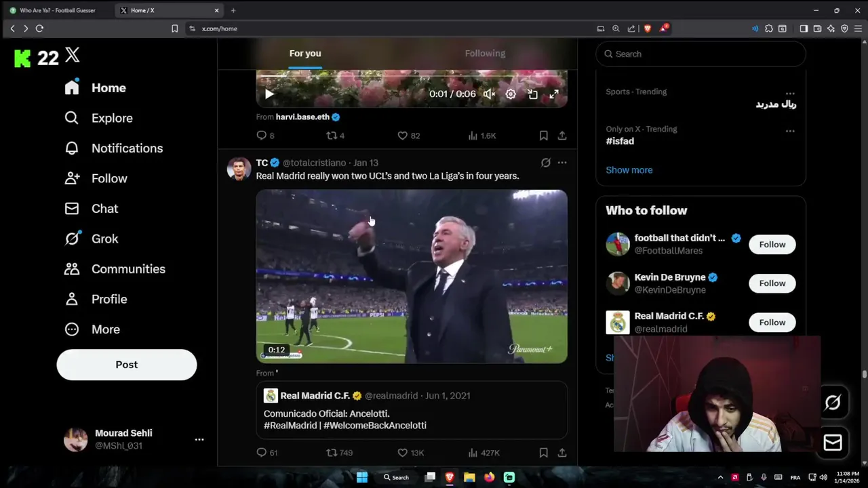Image resolution: width=868 pixels, height=488 pixels.
Task: Play the Ancelotti video
Action: [x=412, y=276]
